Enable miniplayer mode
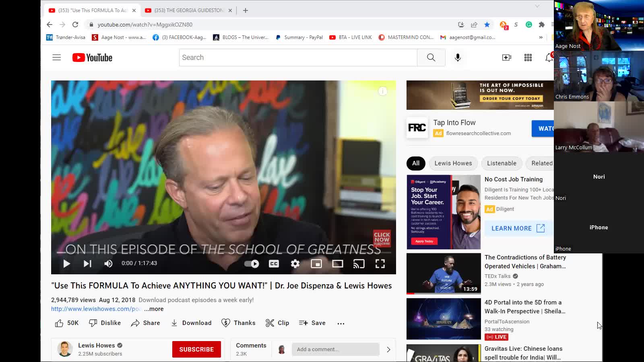 point(316,264)
